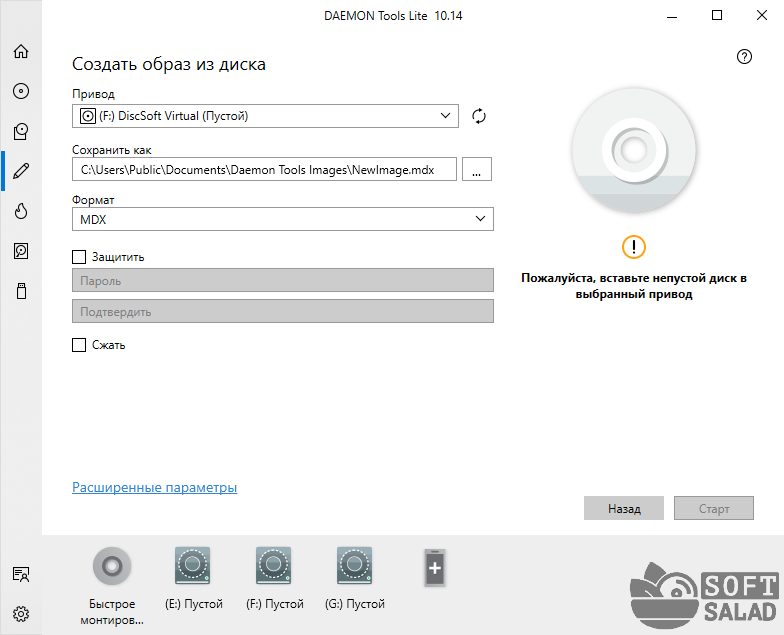
Task: Go to the Home sidebar icon
Action: tap(21, 51)
